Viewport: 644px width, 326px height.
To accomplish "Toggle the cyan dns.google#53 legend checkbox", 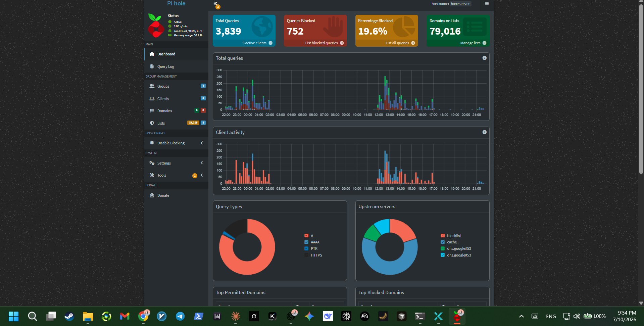I will [x=443, y=255].
